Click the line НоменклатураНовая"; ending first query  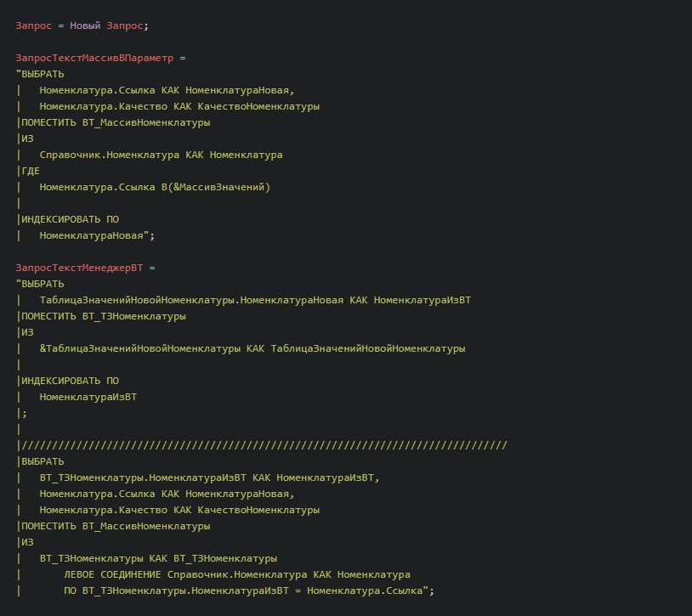[97, 235]
